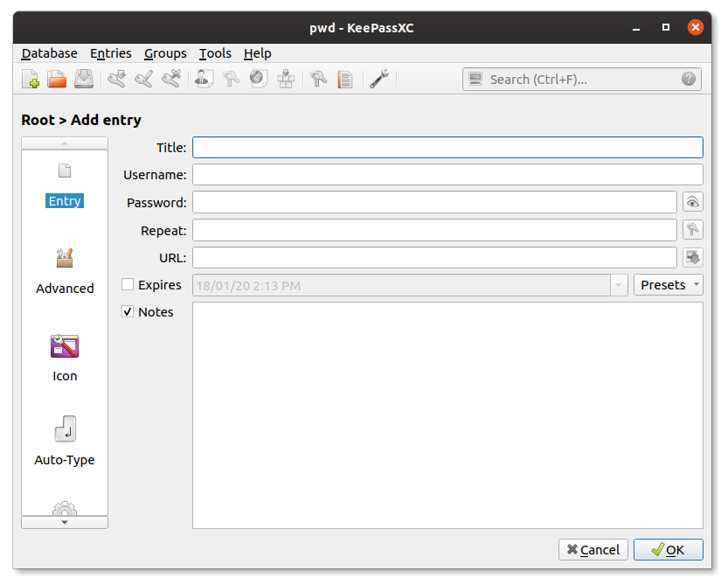This screenshot has width=728, height=585.
Task: Click the OK button
Action: click(x=668, y=550)
